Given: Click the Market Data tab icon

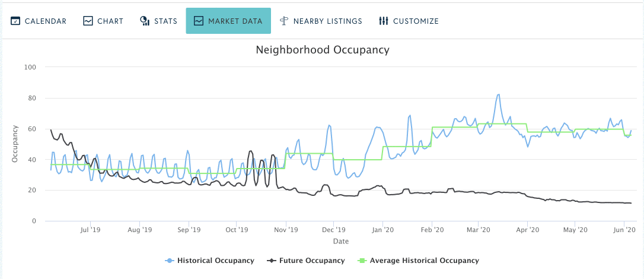Looking at the screenshot, I should pos(199,21).
